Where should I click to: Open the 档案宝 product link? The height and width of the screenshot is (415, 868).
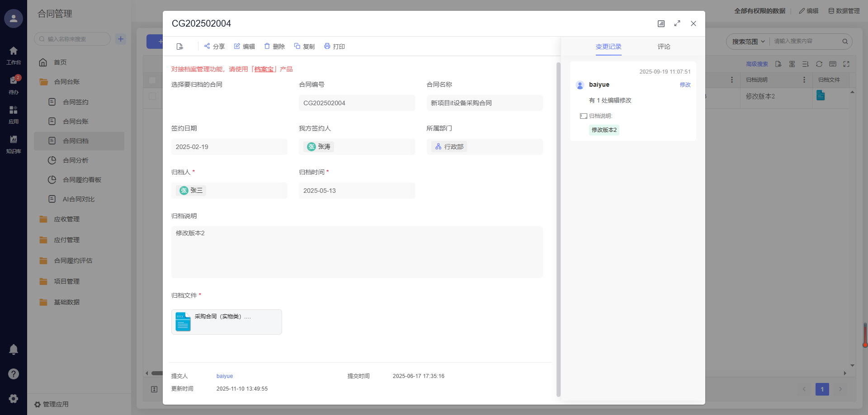pyautogui.click(x=264, y=69)
